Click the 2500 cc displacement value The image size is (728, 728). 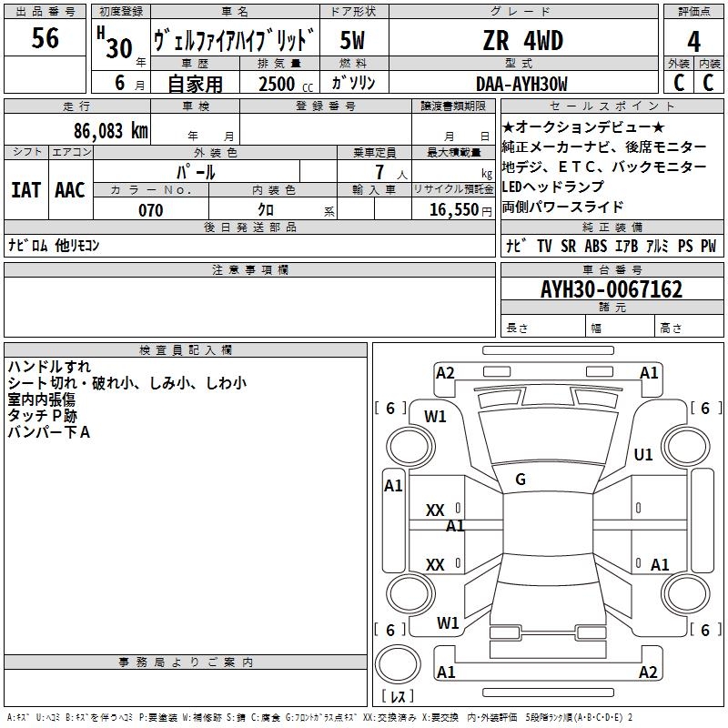pyautogui.click(x=286, y=84)
